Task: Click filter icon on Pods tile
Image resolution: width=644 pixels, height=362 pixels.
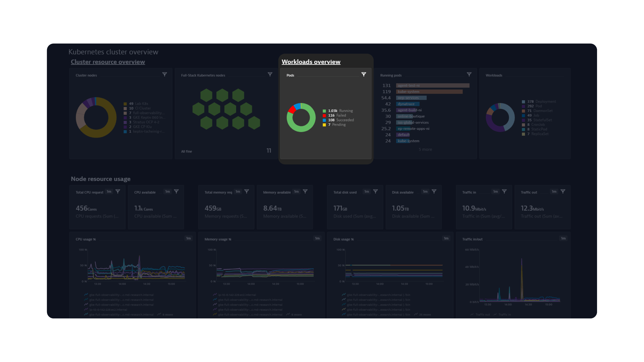Action: pos(364,74)
